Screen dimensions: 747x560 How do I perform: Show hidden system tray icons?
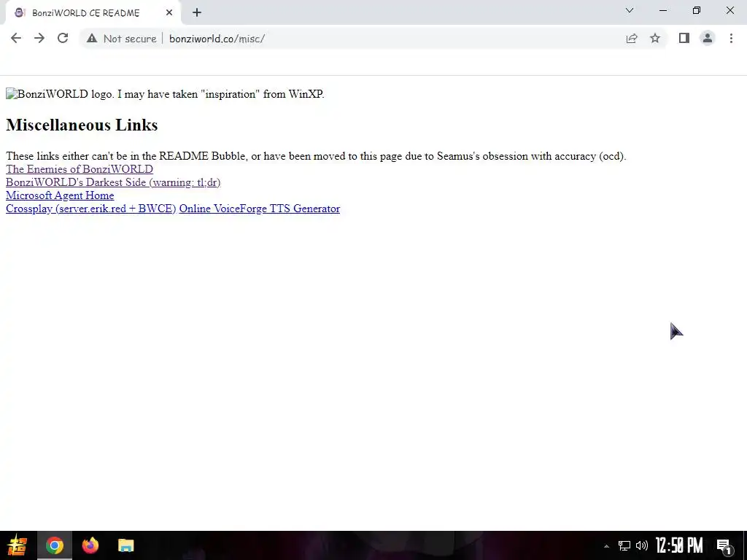[x=606, y=546]
